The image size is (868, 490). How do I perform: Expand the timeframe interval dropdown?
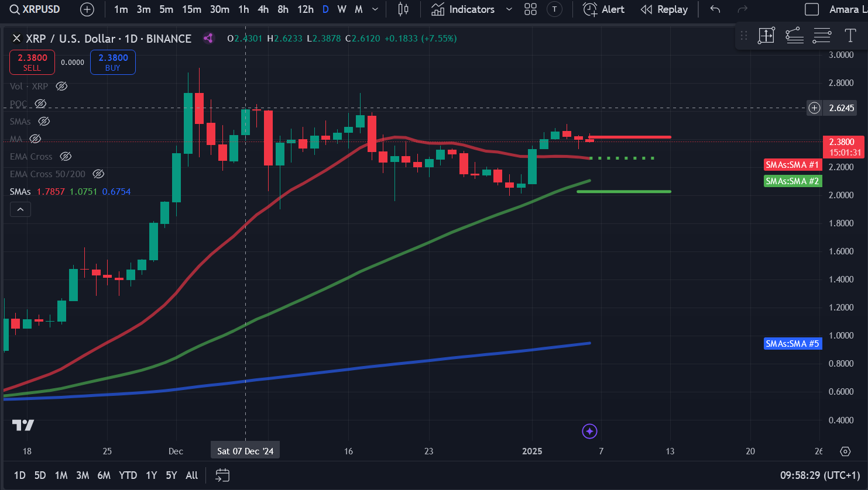[x=375, y=9]
